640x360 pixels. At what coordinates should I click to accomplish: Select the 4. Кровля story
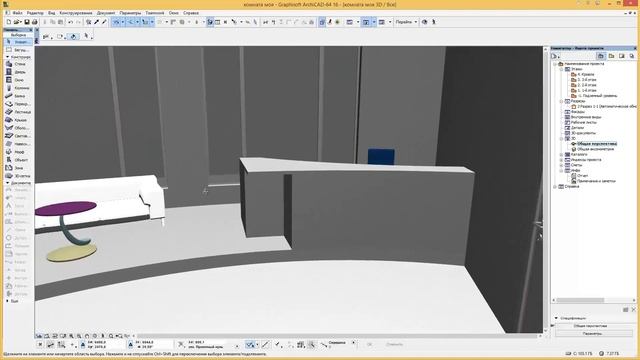[x=586, y=75]
